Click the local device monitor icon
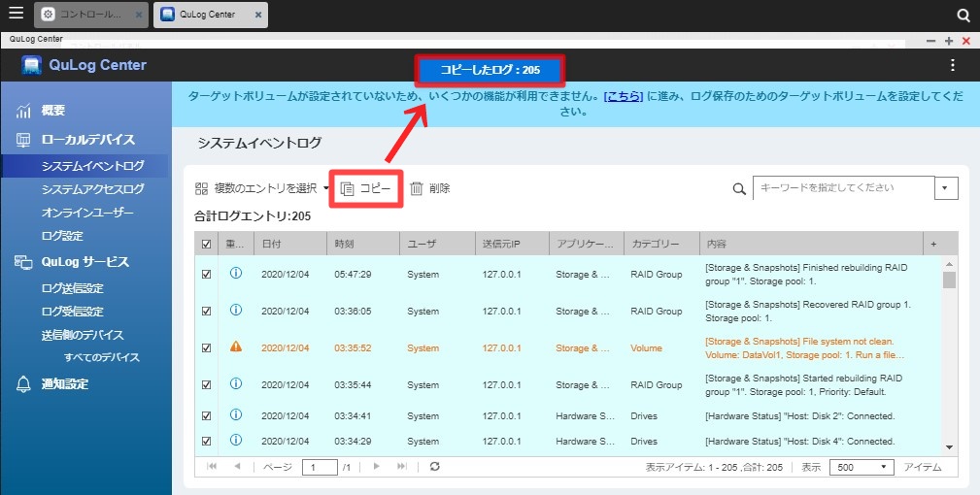This screenshot has height=495, width=980. click(x=23, y=140)
